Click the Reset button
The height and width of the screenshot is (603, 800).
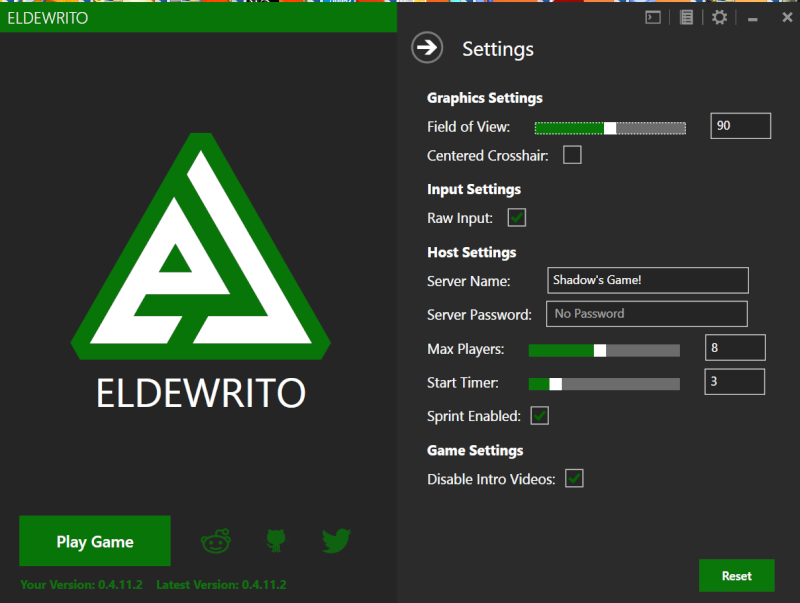tap(737, 575)
